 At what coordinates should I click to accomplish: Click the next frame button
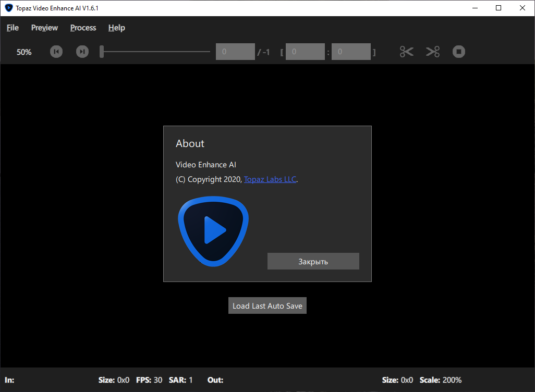82,52
